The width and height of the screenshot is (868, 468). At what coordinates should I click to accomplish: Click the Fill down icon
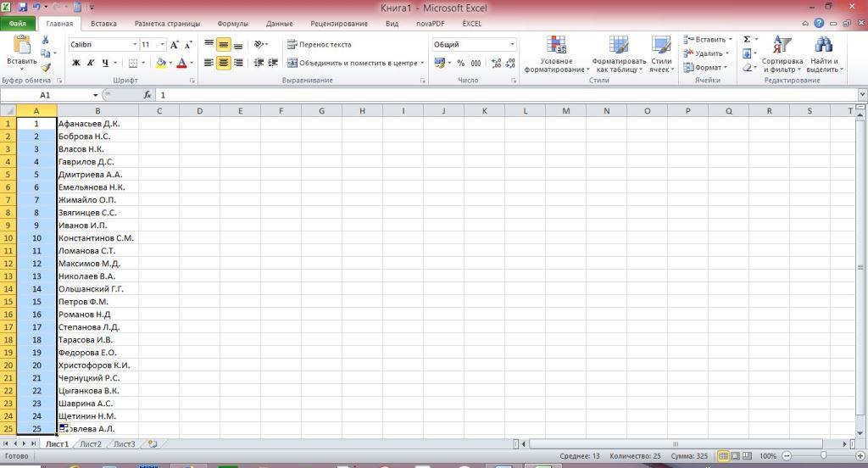[747, 53]
